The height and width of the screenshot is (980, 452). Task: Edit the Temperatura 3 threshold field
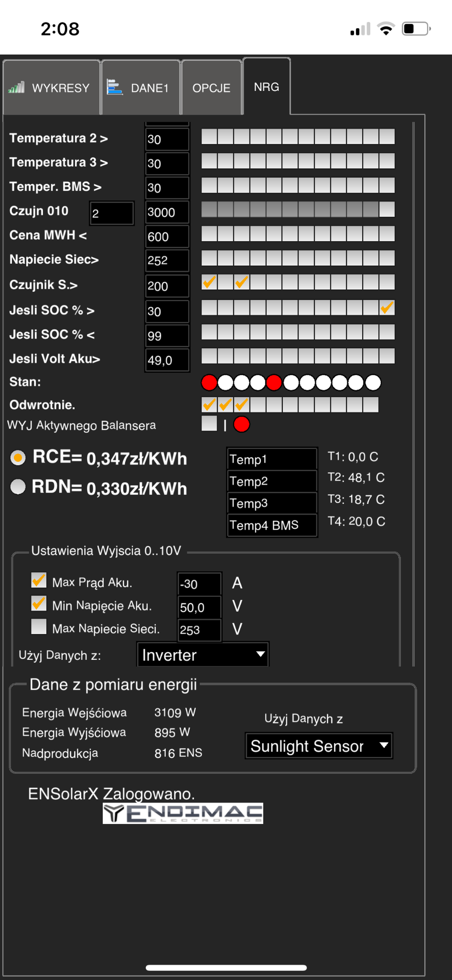coord(167,164)
